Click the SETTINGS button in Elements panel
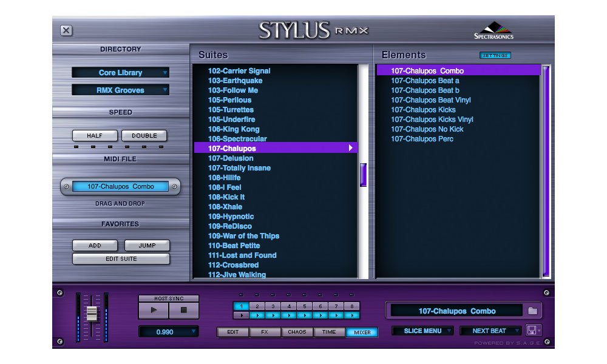Screen dimensions: 607x364 (x=497, y=55)
